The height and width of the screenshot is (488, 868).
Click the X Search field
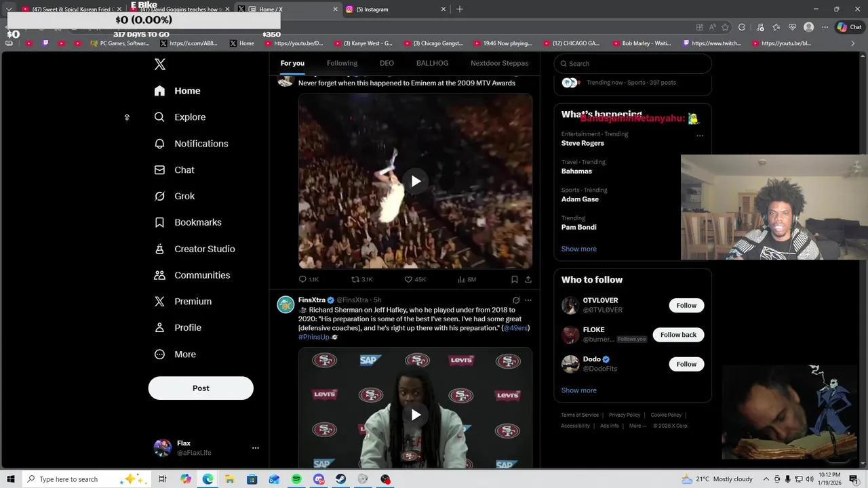tap(633, 64)
